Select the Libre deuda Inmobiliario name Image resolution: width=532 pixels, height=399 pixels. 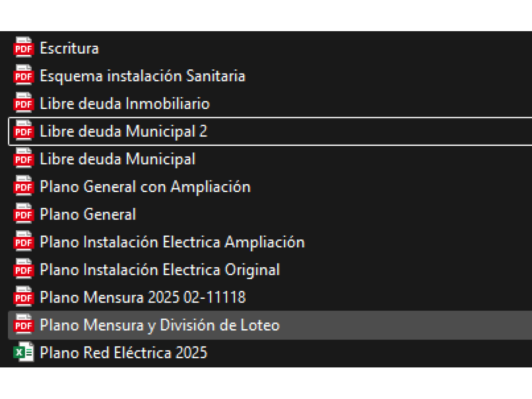(125, 103)
